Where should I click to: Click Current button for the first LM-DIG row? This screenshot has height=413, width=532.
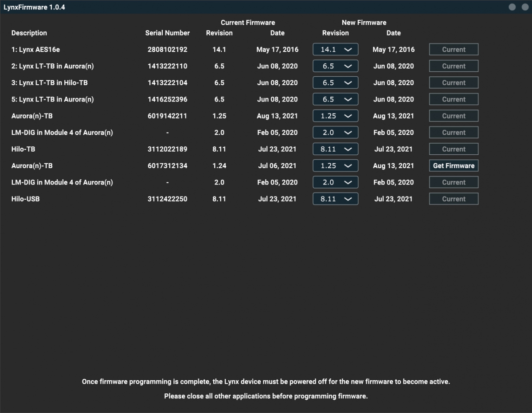(x=454, y=132)
